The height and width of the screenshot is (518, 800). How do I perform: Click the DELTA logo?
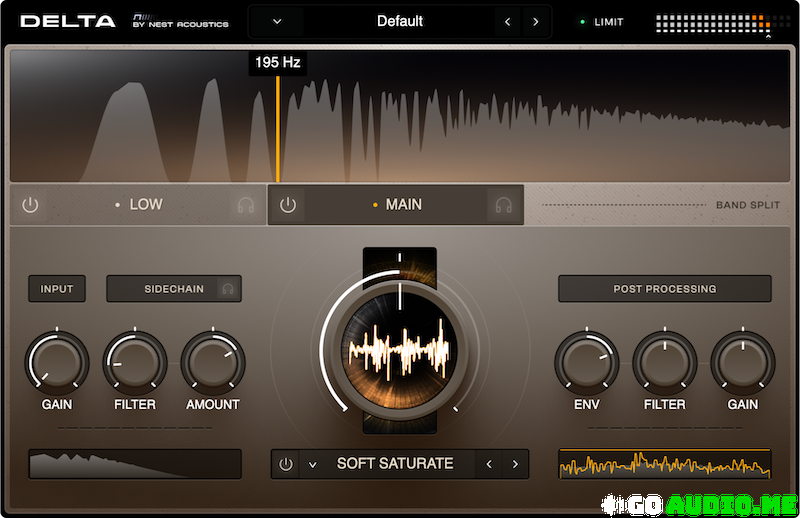tap(68, 21)
